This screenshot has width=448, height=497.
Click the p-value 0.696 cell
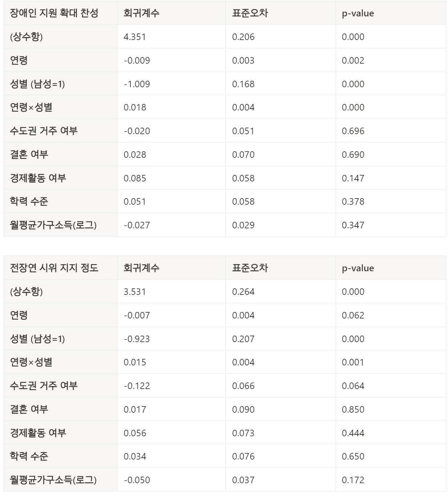click(x=391, y=131)
